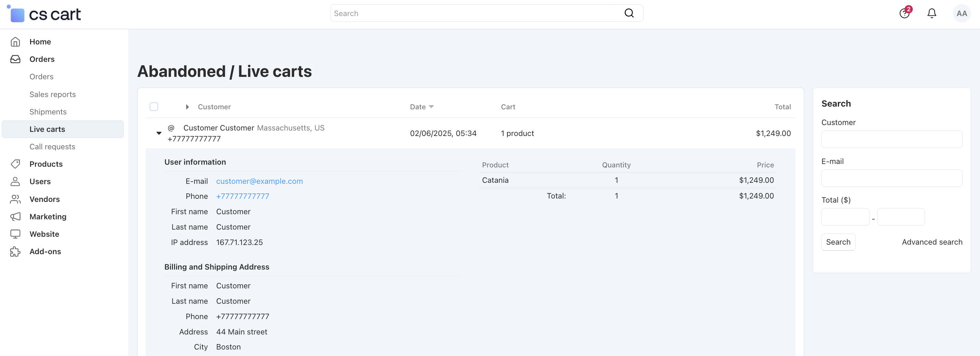Collapse the Customer Customer cart row
Viewport: 980px width, 356px height.
click(x=159, y=133)
